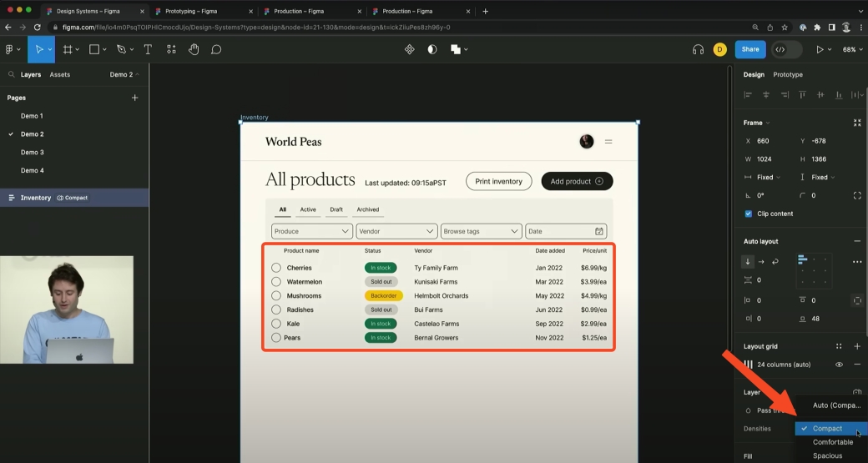Screen dimensions: 868x463
Task: Select the Kale row radio button
Action: [276, 324]
